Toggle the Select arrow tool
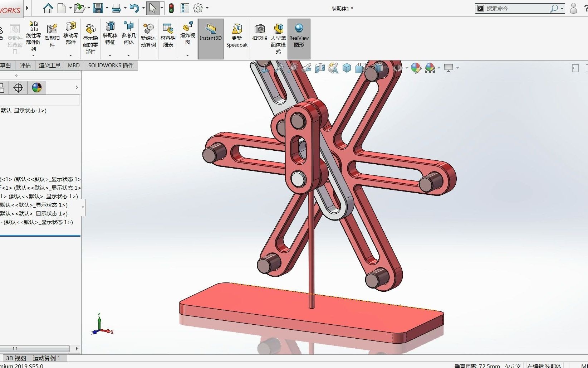The width and height of the screenshot is (588, 368). pyautogui.click(x=153, y=8)
